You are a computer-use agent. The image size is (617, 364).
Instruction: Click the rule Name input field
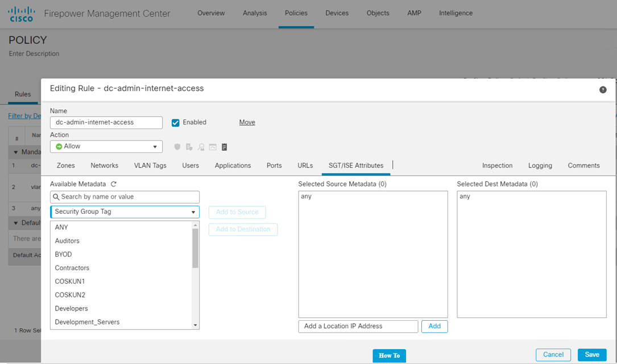106,122
